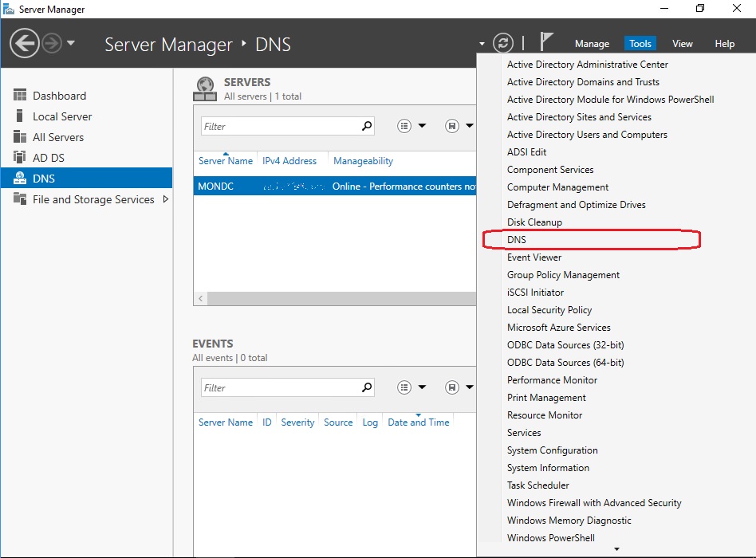Click the Tools menu scroll-down arrow
This screenshot has height=558, width=756.
tap(616, 549)
